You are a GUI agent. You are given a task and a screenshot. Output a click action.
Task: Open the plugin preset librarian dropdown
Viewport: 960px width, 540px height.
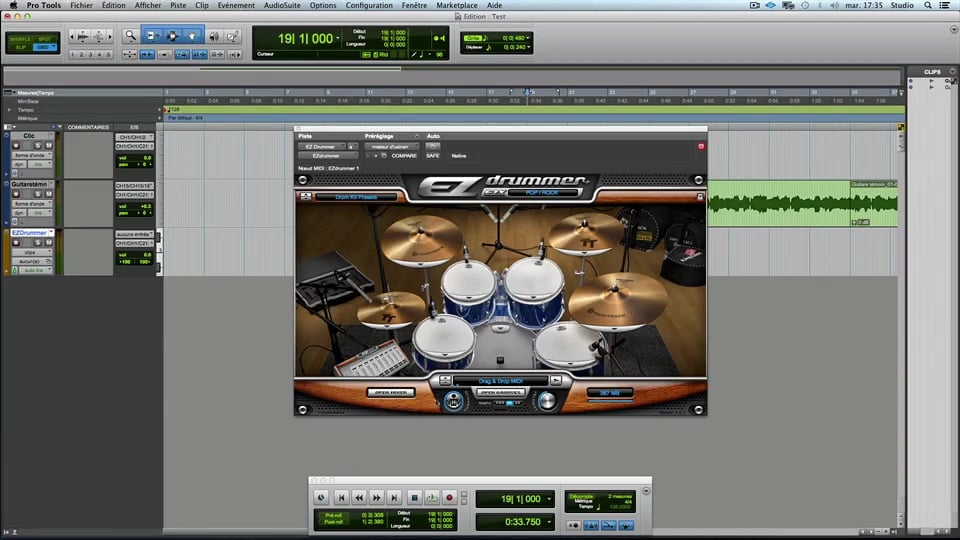[x=391, y=146]
